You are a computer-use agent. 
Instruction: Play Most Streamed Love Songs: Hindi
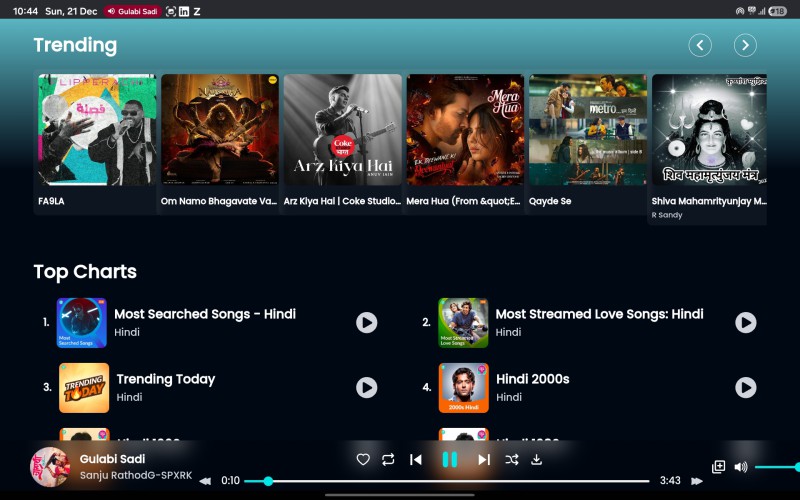pyautogui.click(x=745, y=322)
